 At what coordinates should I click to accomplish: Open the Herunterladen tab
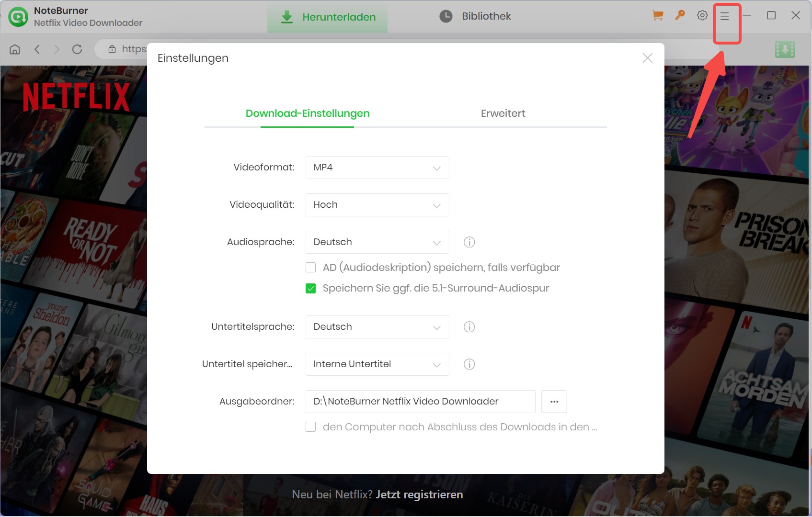(x=327, y=17)
